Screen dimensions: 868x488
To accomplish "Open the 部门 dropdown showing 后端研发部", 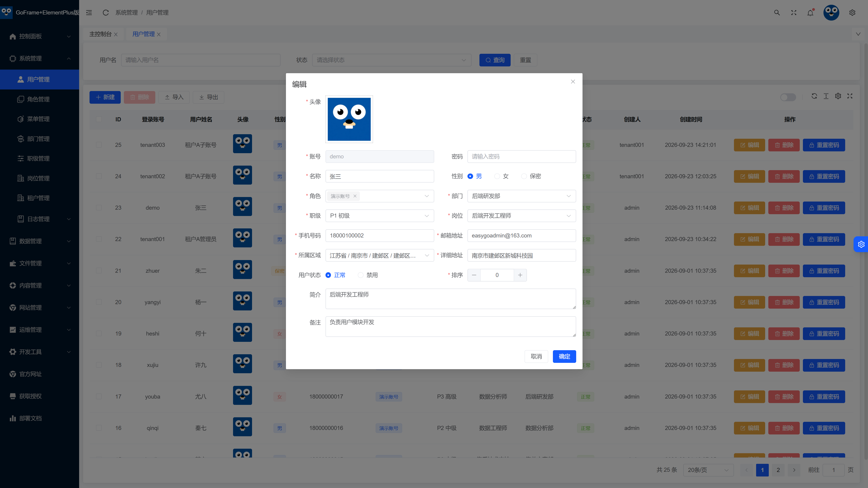I will click(x=521, y=196).
